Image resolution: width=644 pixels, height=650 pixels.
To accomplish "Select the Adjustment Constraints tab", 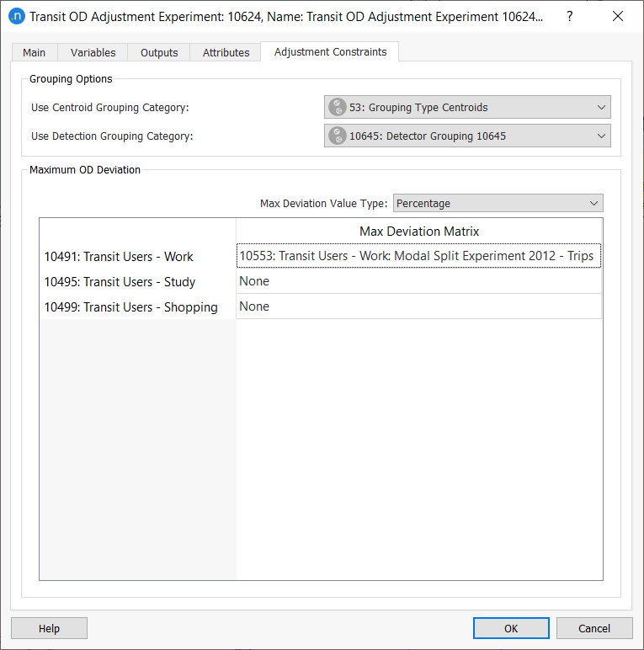I will tap(330, 52).
